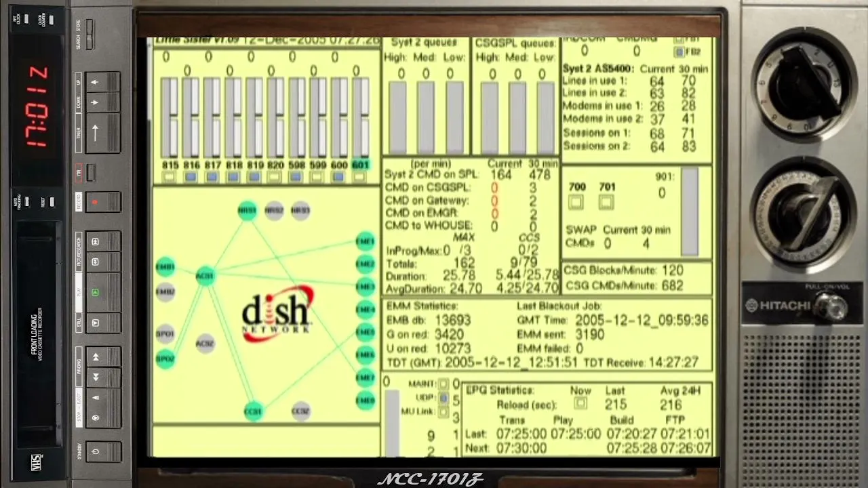Click the VCR ITR button
The height and width of the screenshot is (488, 868).
[92, 172]
